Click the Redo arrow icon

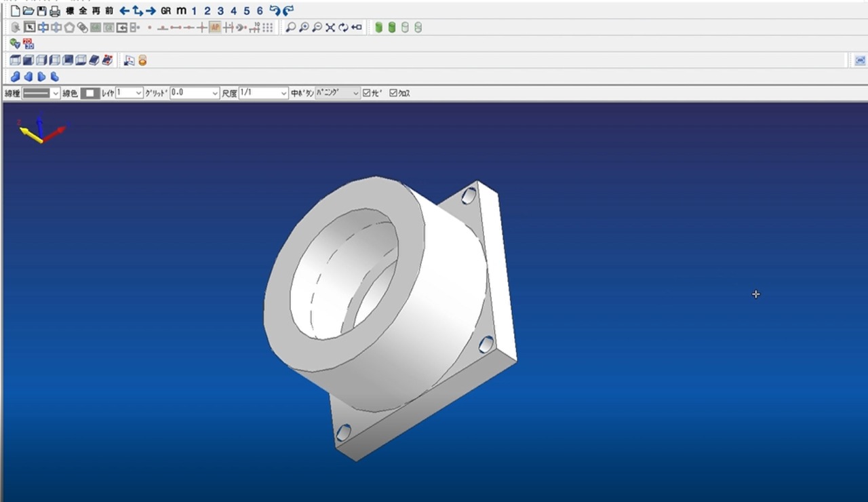(288, 11)
